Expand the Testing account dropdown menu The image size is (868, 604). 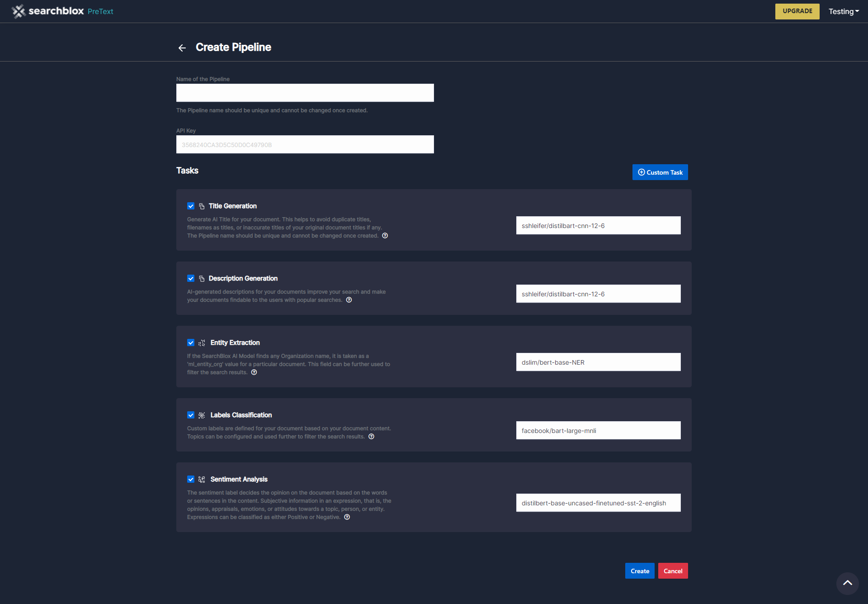click(x=845, y=11)
